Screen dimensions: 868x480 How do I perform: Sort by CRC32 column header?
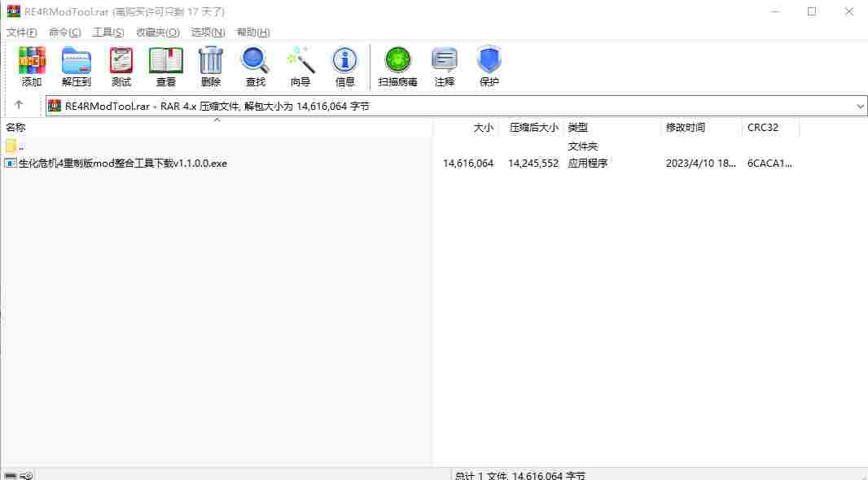[763, 127]
